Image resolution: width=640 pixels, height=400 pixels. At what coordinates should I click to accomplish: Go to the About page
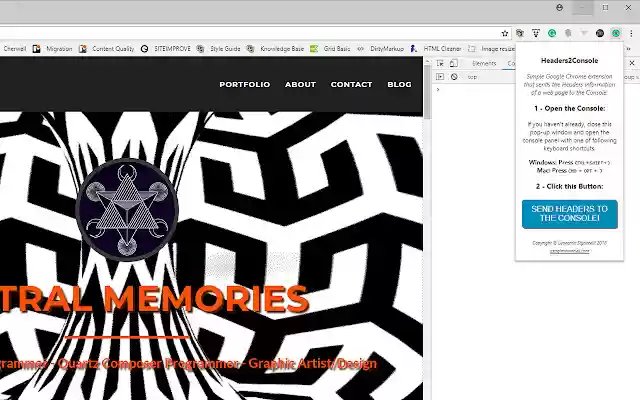pyautogui.click(x=300, y=84)
